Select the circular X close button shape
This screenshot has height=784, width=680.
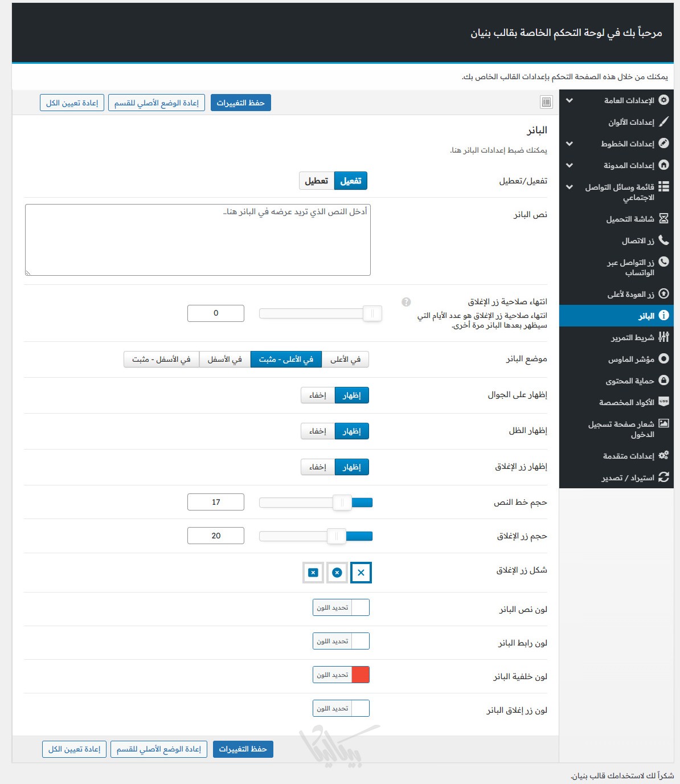click(x=337, y=573)
